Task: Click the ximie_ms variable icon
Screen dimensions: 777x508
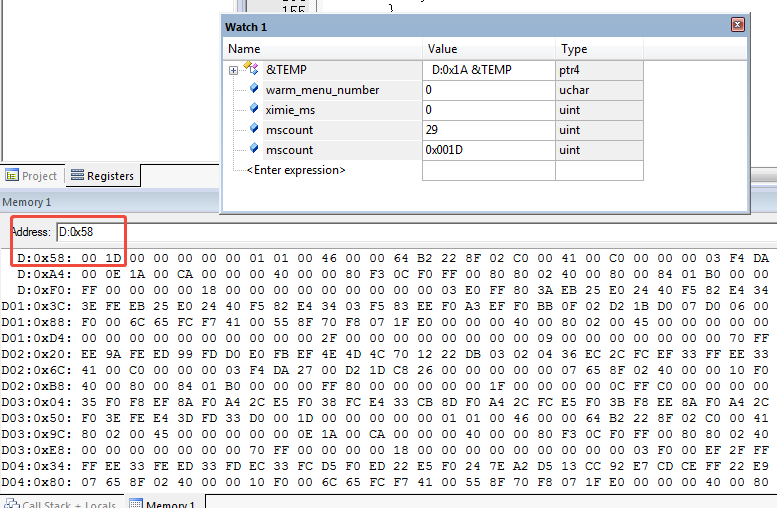Action: pyautogui.click(x=254, y=109)
